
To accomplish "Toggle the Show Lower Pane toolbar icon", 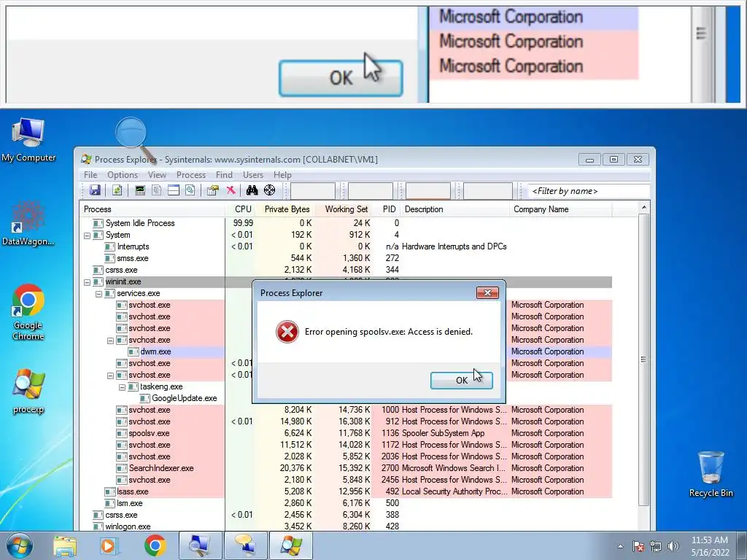I will 174,190.
